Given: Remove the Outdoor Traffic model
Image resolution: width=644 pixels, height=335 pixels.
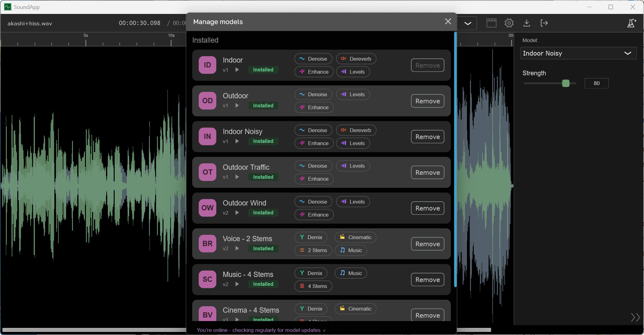Looking at the screenshot, I should (x=427, y=173).
